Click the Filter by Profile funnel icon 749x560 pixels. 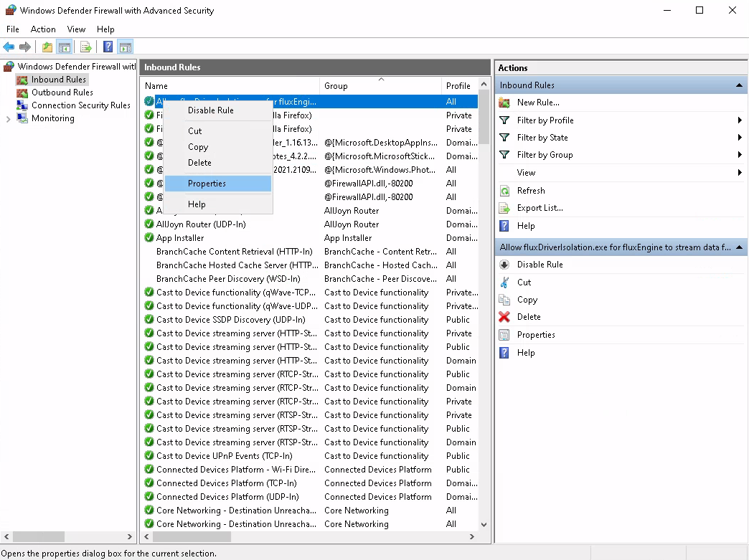point(504,120)
